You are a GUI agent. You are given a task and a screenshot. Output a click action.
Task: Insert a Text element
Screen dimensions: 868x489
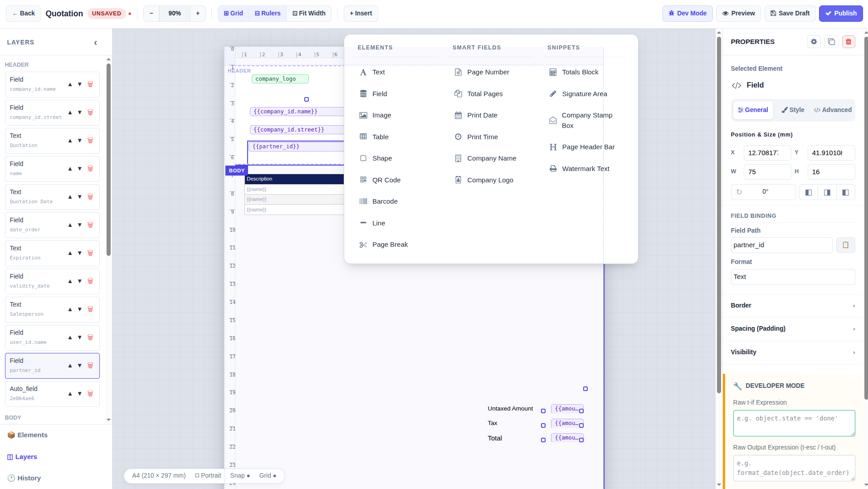point(373,72)
